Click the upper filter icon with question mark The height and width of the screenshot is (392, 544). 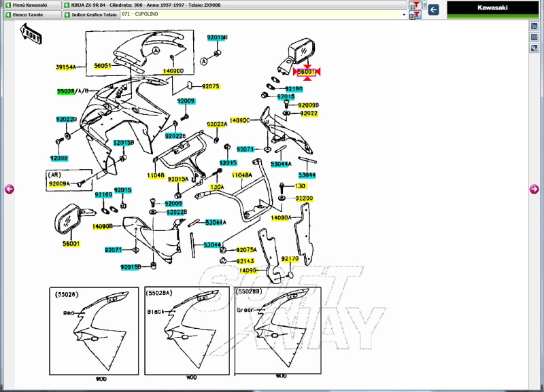pos(414,5)
